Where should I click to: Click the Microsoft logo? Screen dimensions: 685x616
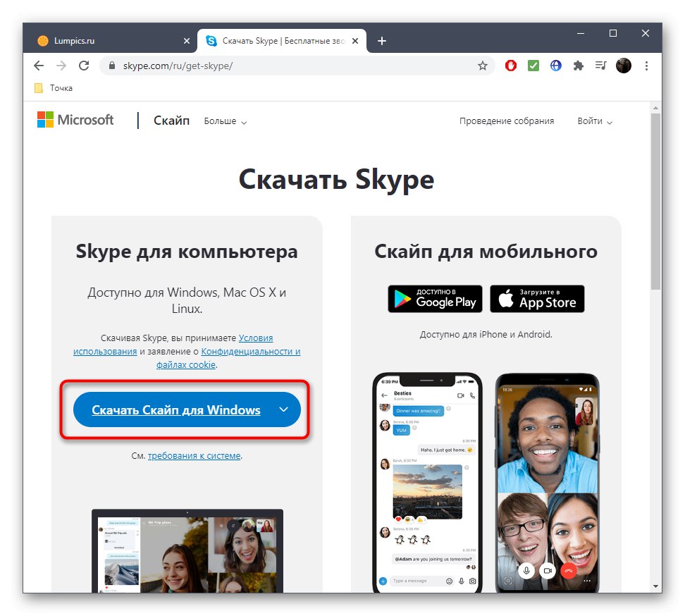click(x=75, y=120)
